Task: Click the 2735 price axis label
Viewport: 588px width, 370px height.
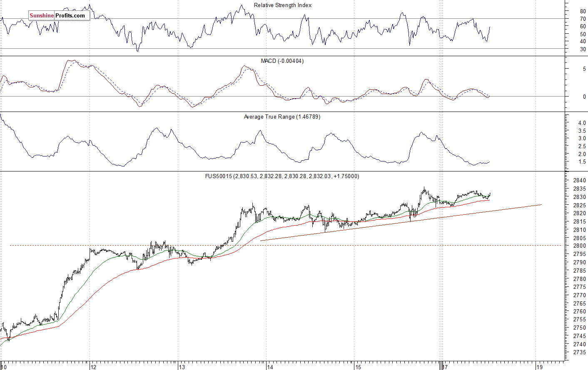Action: (x=579, y=353)
